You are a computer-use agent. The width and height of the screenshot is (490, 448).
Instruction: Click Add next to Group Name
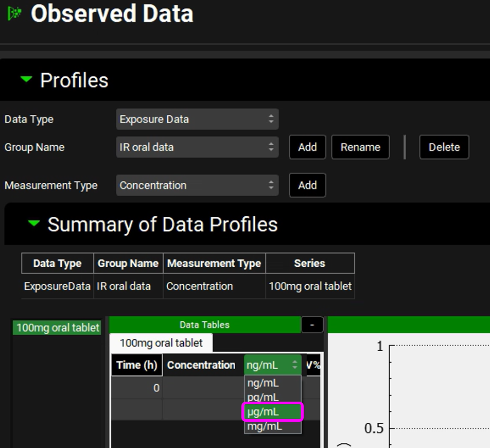pos(307,147)
